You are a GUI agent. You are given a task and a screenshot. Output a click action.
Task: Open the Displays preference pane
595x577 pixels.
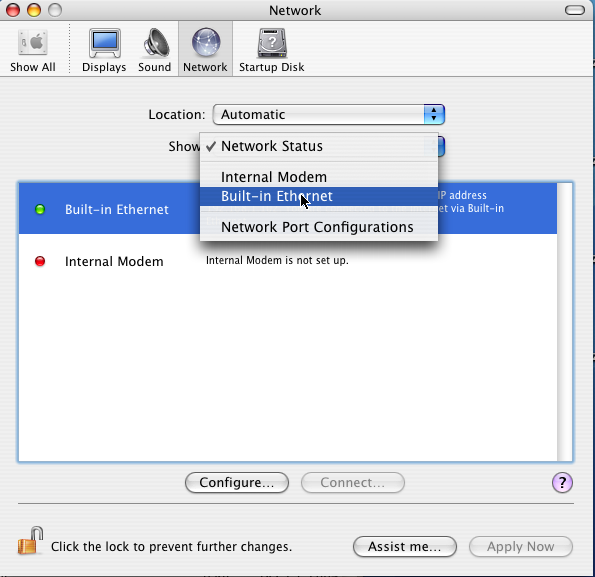pos(104,50)
